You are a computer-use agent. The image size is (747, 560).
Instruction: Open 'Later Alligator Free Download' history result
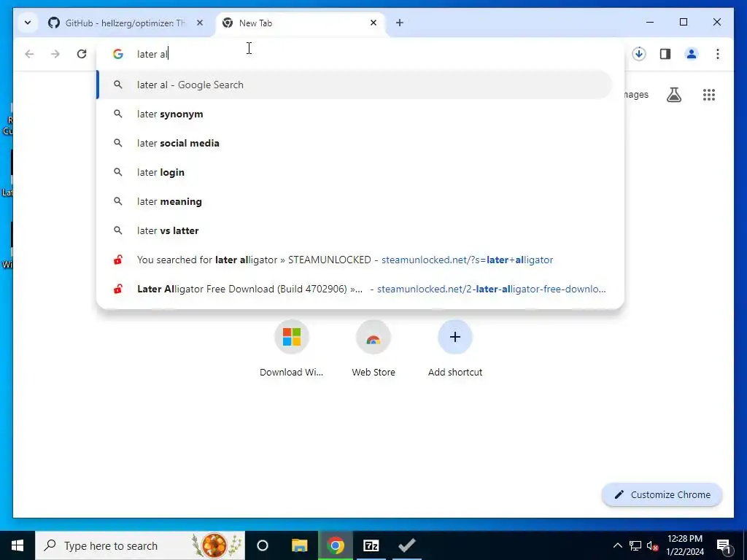coord(355,289)
